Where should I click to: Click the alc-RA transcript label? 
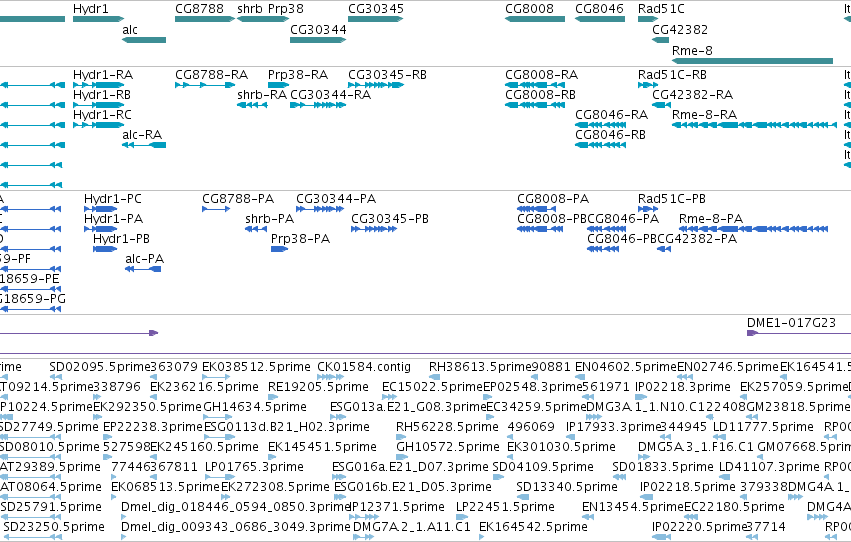coord(142,135)
